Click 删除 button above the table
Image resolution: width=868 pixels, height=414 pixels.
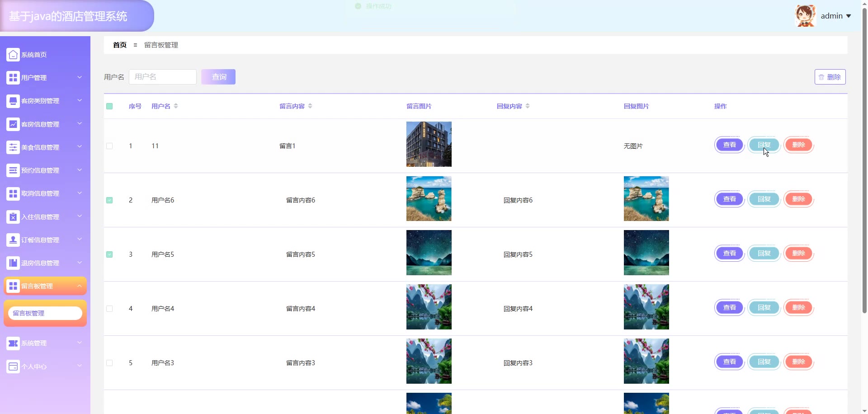pos(830,77)
